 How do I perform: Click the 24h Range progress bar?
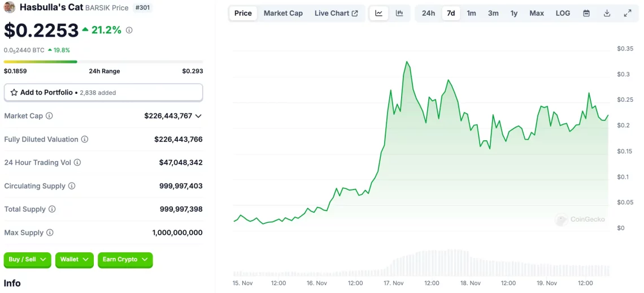(x=103, y=62)
